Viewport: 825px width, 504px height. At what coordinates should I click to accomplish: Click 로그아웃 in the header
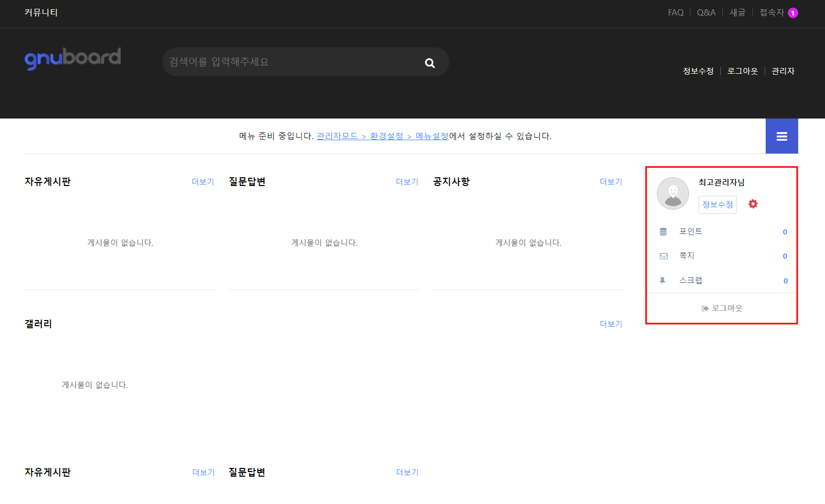pos(742,71)
